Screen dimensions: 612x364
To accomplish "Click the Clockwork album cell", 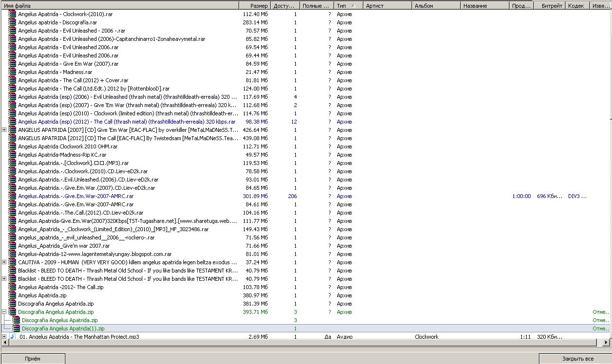I will (x=427, y=337).
